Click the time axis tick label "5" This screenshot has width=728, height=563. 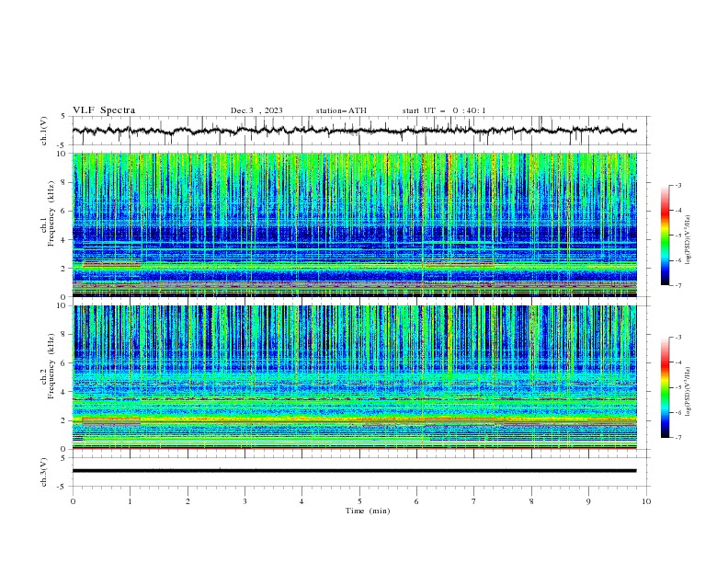[359, 501]
